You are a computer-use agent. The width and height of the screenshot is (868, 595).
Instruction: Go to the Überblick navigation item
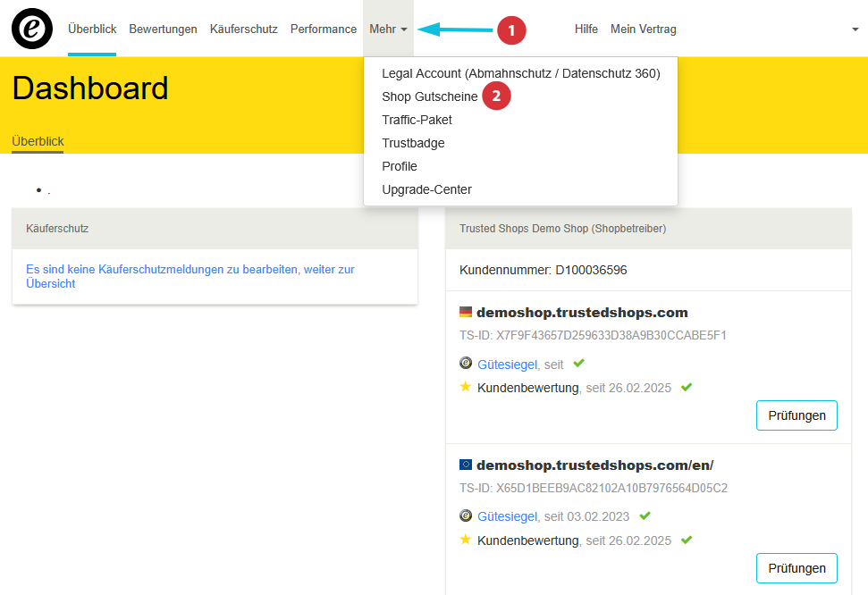point(92,29)
